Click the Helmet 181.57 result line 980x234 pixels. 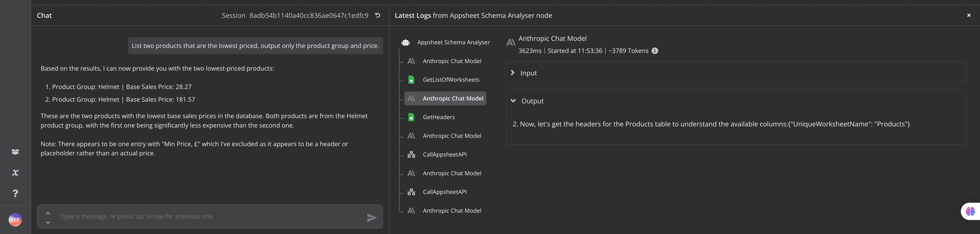click(x=123, y=100)
